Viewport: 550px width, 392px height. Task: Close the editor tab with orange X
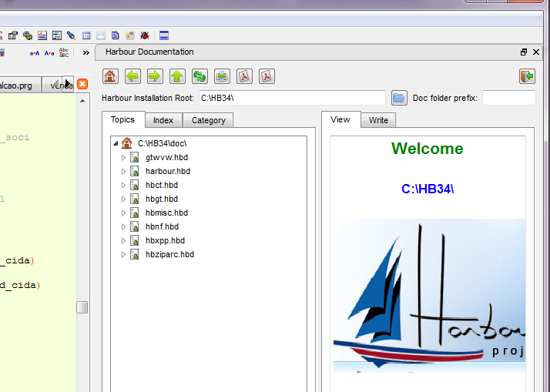click(x=82, y=85)
